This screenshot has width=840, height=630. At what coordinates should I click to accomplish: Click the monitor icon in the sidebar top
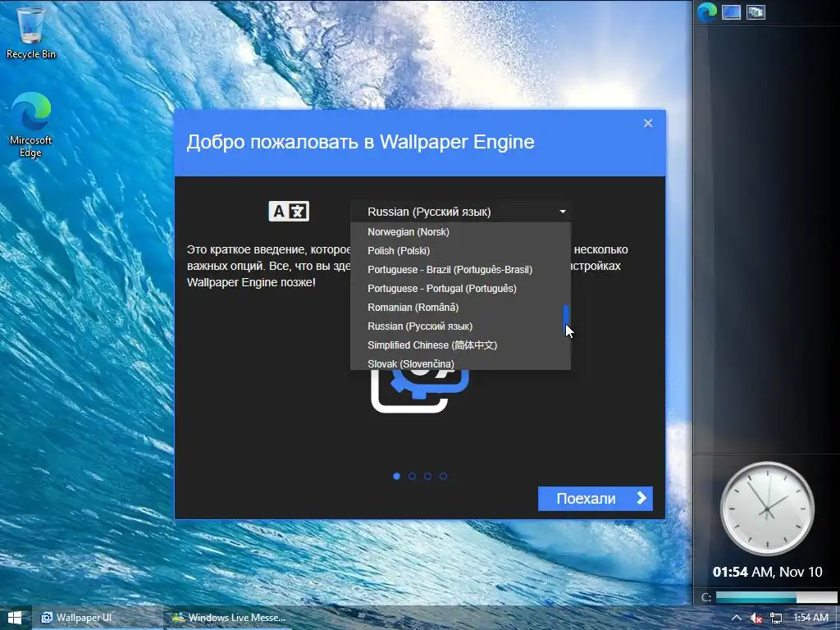pos(731,11)
